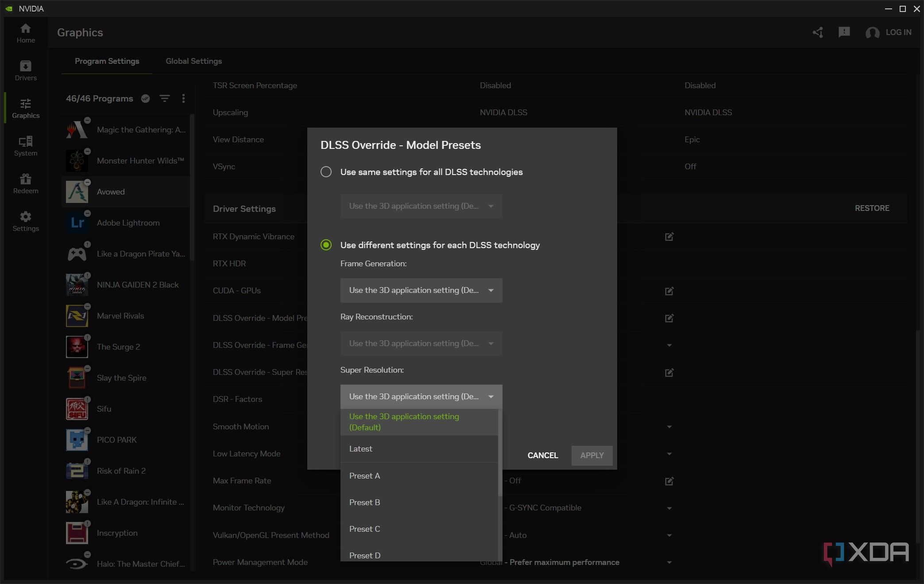Switch to the Global Settings tab
Screen dimensions: 924x584
pyautogui.click(x=193, y=61)
